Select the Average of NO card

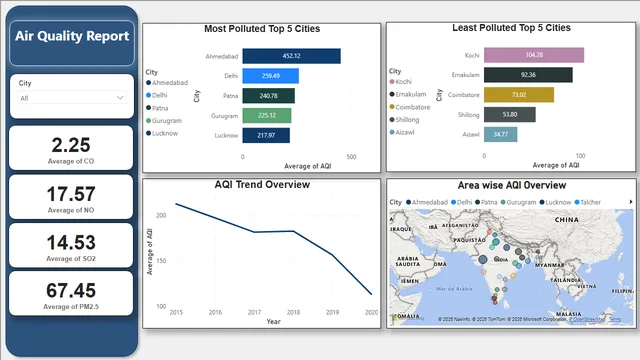(71, 197)
